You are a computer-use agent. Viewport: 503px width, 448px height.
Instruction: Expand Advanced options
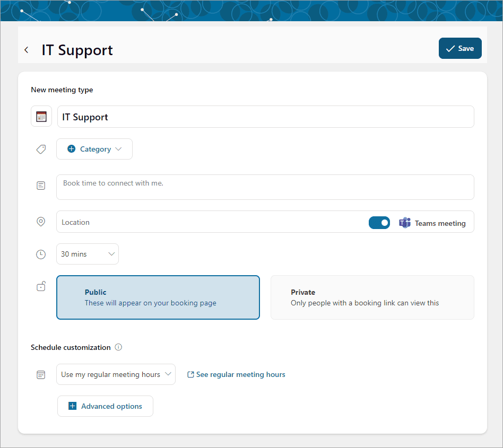105,406
